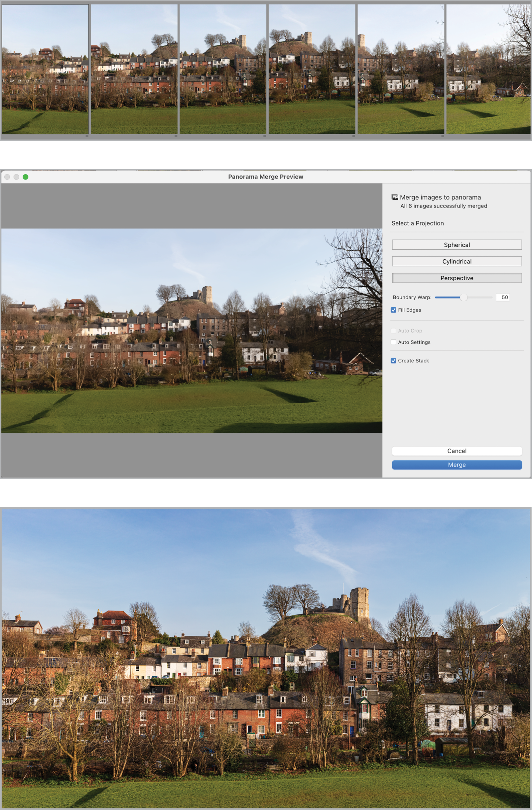Select the Perspective projection
Viewport: 532px width, 810px height.
[x=457, y=278]
